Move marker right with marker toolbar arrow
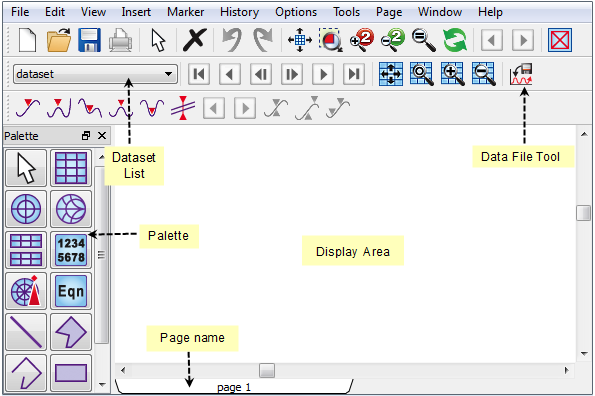The width and height of the screenshot is (595, 396). point(245,108)
